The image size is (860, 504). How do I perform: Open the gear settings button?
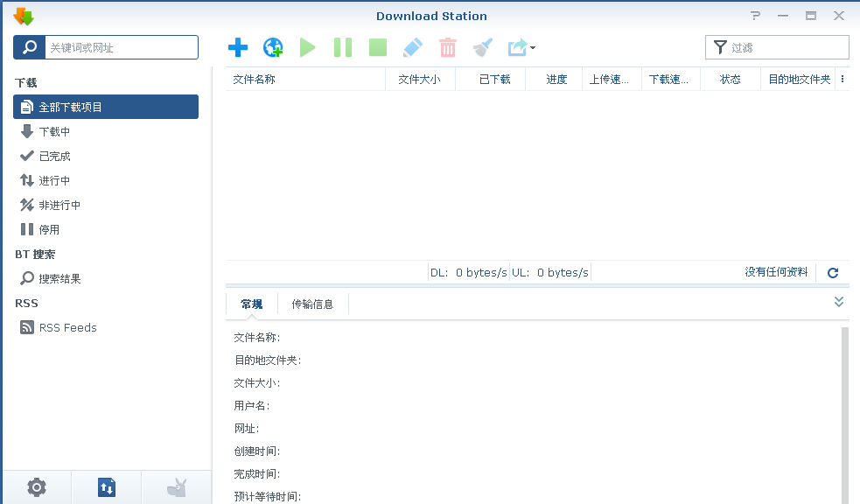[37, 487]
